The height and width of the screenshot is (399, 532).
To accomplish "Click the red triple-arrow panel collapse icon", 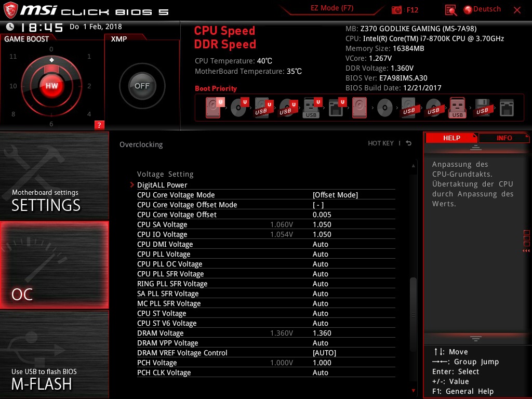I will coord(526,251).
